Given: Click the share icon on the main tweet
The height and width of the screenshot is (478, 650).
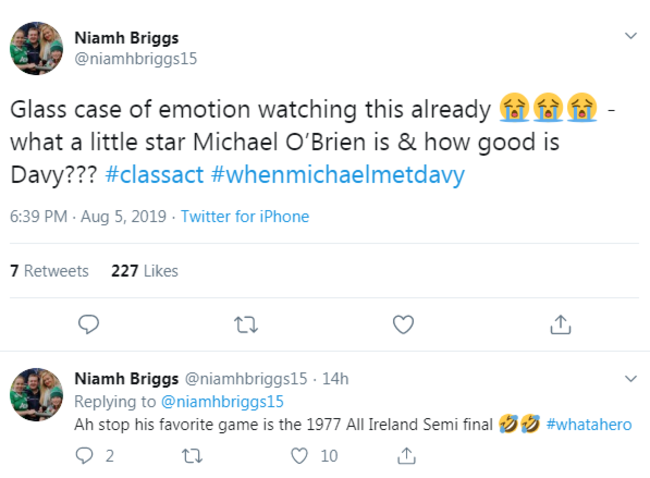Looking at the screenshot, I should [x=561, y=324].
